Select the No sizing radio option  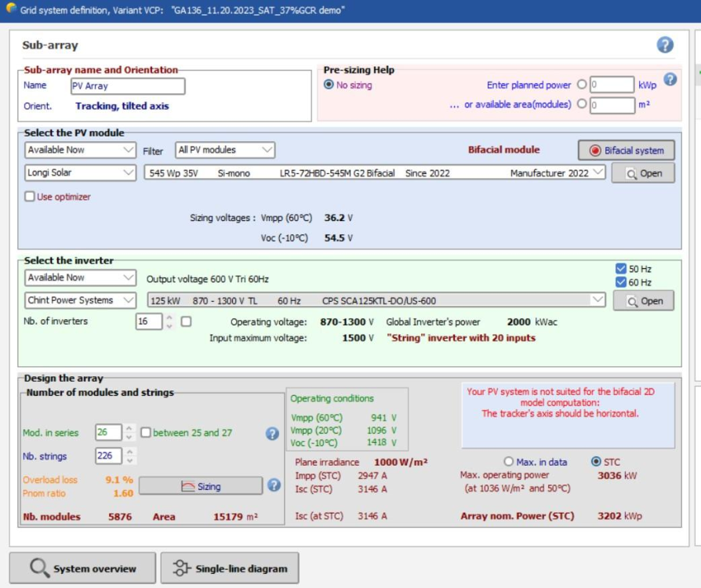pos(329,85)
